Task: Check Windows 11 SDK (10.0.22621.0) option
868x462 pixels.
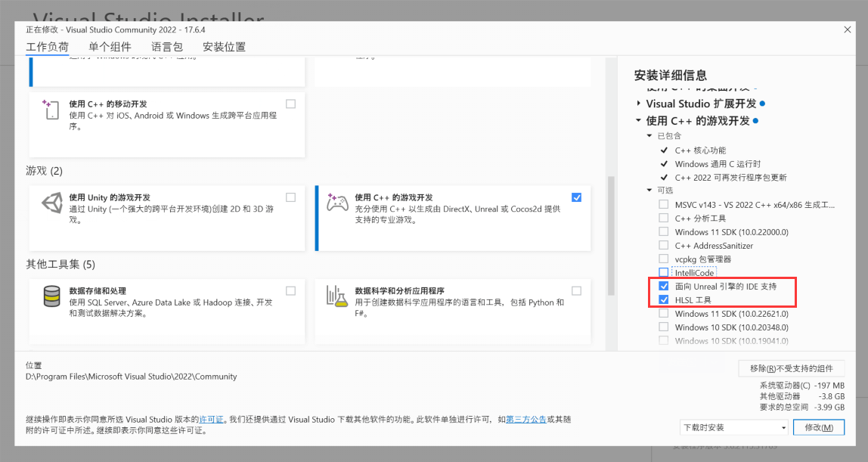Action: coord(663,313)
